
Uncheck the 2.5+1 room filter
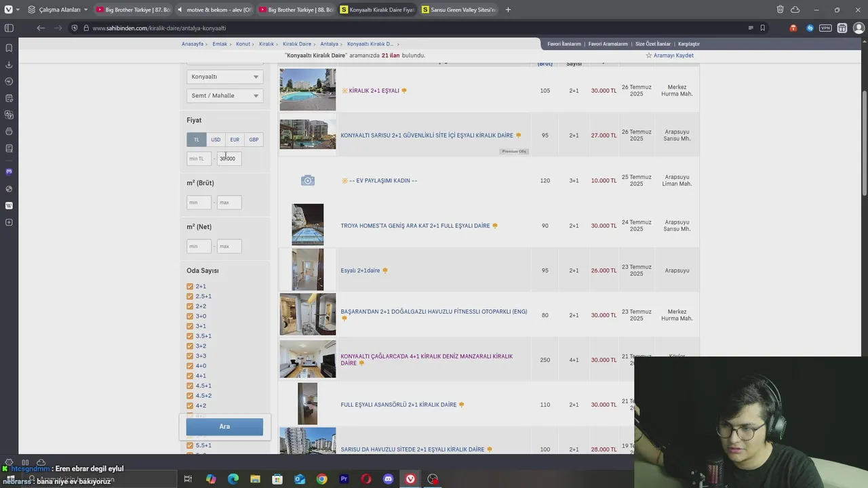click(x=190, y=296)
